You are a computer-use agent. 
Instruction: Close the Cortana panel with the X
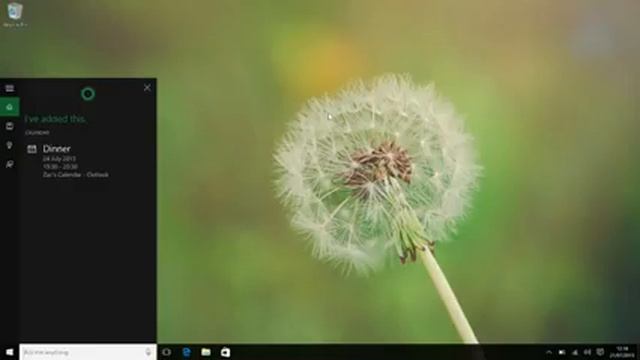[x=147, y=87]
